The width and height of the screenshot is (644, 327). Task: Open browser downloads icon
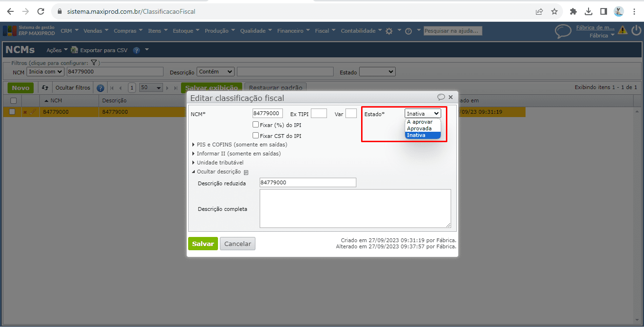(589, 11)
